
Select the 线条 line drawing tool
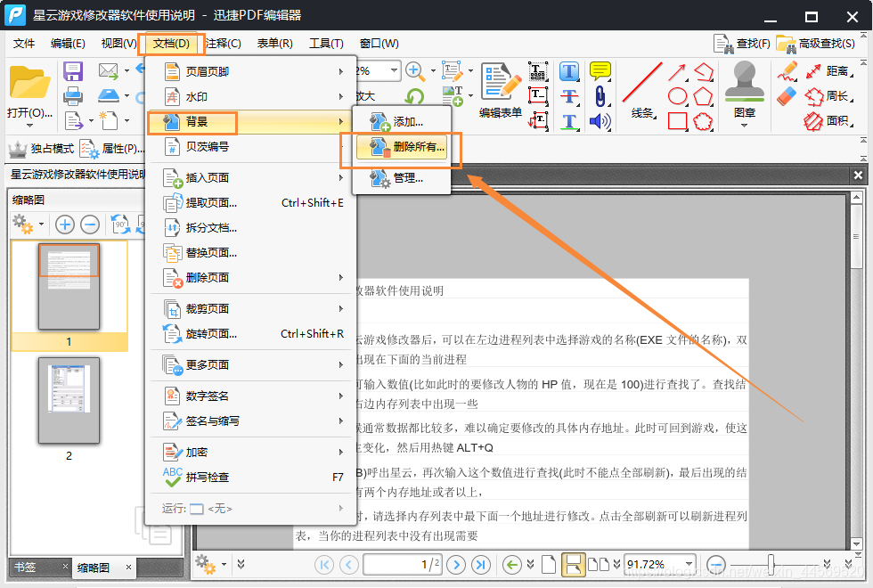pos(642,91)
